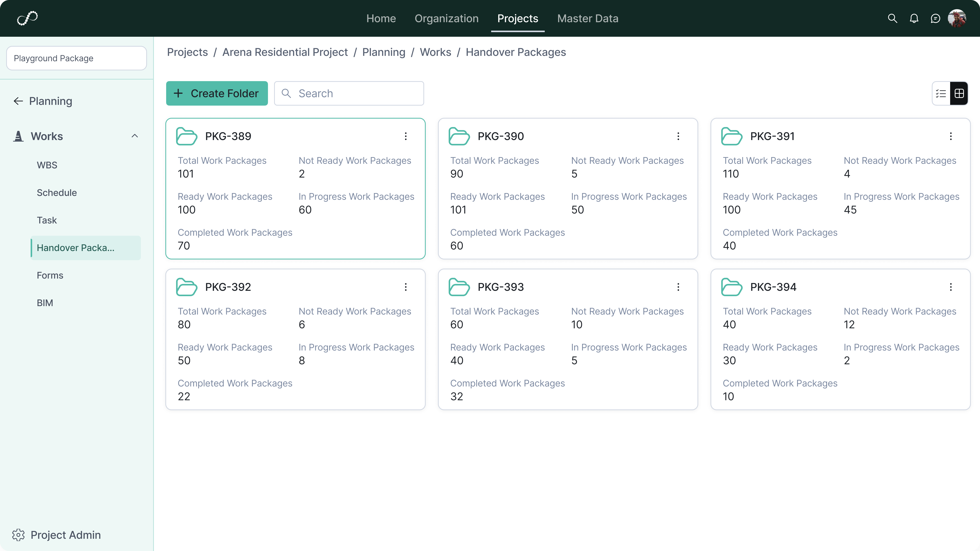Image resolution: width=980 pixels, height=551 pixels.
Task: Click the Works anchor icon in sidebar
Action: 18,136
